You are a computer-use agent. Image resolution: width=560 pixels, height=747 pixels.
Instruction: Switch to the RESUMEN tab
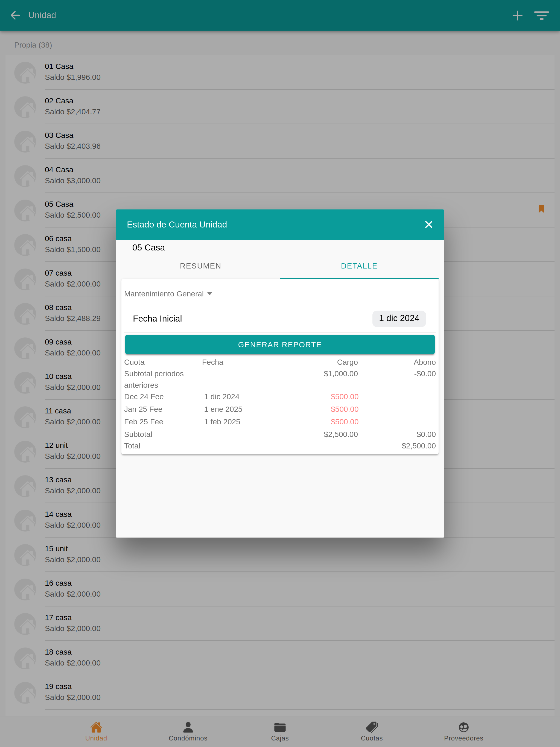point(201,266)
